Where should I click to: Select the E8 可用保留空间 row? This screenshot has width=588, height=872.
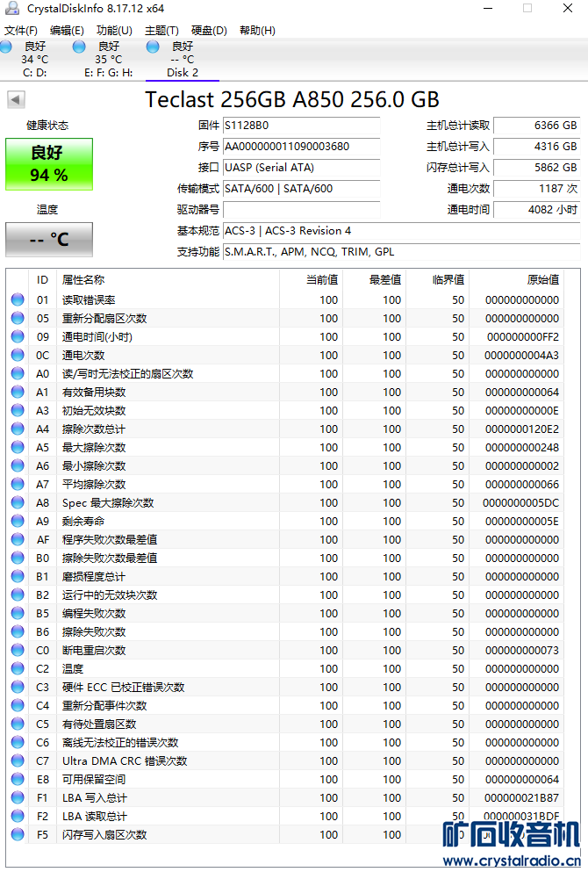285,779
